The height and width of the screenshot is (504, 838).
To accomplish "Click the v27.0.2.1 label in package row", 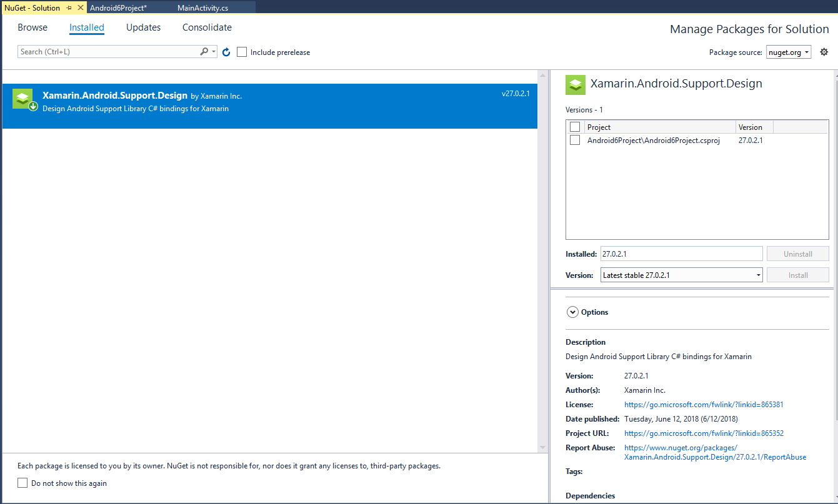I will (516, 94).
